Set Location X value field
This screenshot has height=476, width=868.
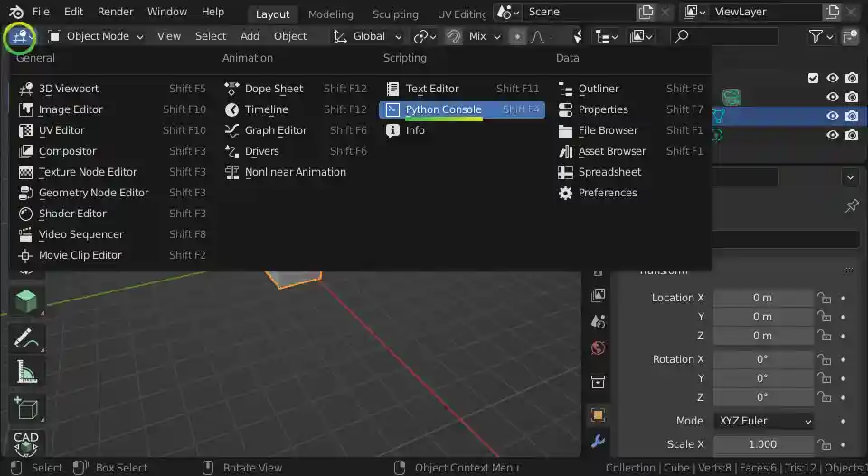click(763, 298)
